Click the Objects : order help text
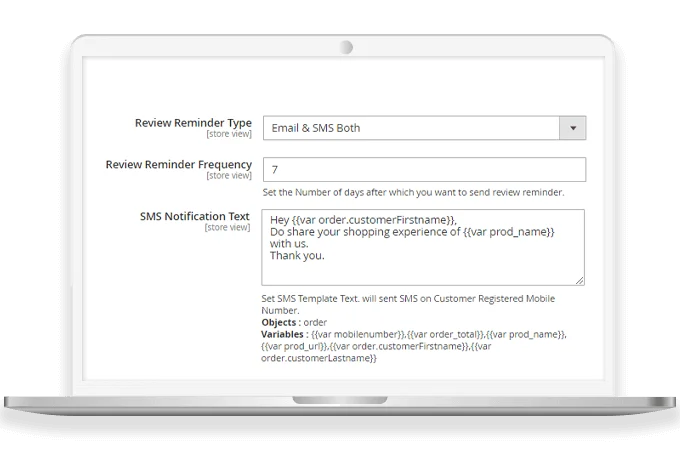 click(x=294, y=323)
